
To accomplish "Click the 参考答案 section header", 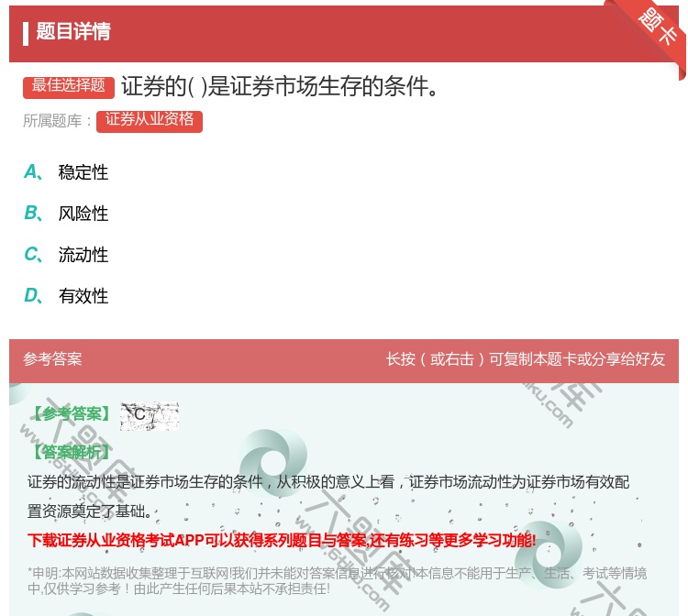I will (x=52, y=359).
